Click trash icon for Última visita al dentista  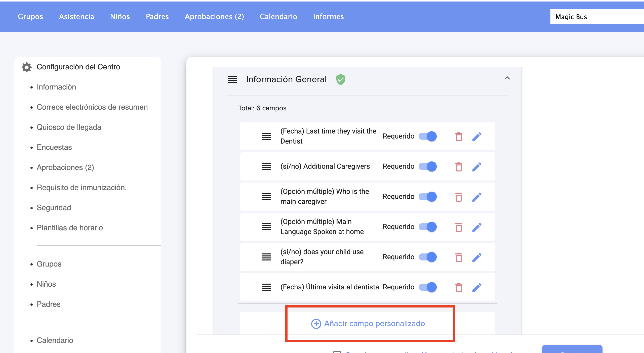coord(459,287)
